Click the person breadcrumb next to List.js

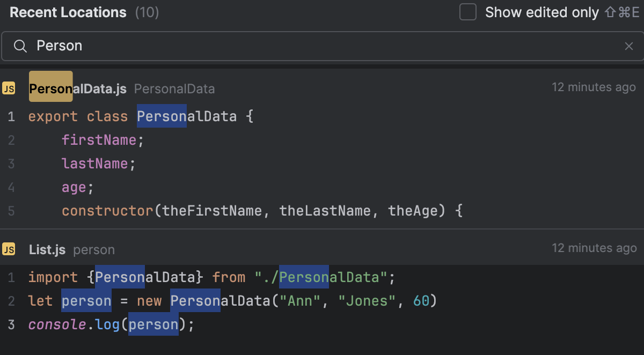pyautogui.click(x=94, y=250)
